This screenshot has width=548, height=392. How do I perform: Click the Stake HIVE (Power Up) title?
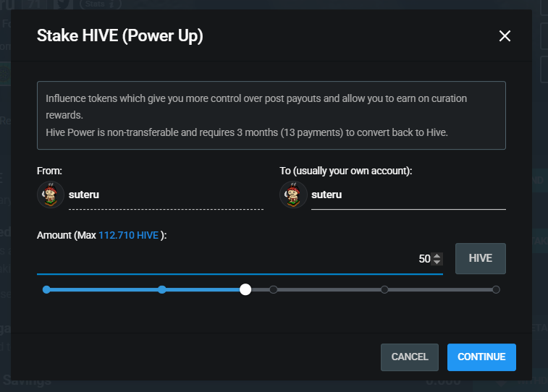(x=120, y=35)
